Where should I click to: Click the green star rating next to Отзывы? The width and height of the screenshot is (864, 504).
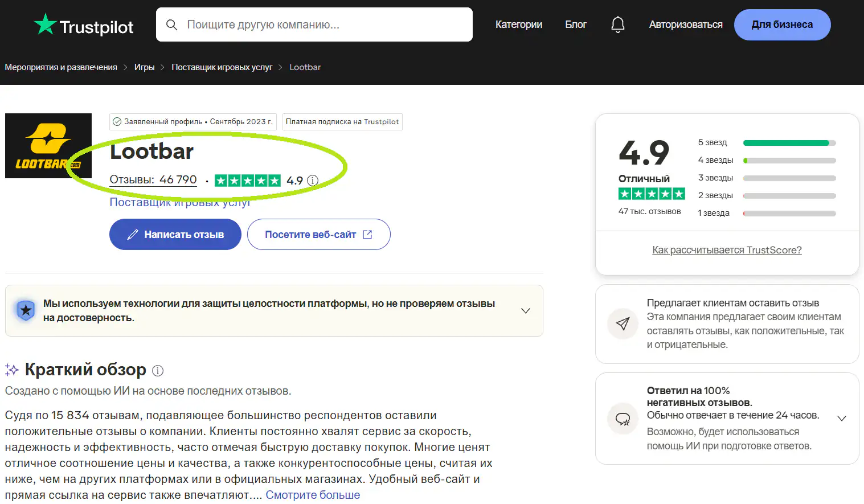(x=248, y=181)
